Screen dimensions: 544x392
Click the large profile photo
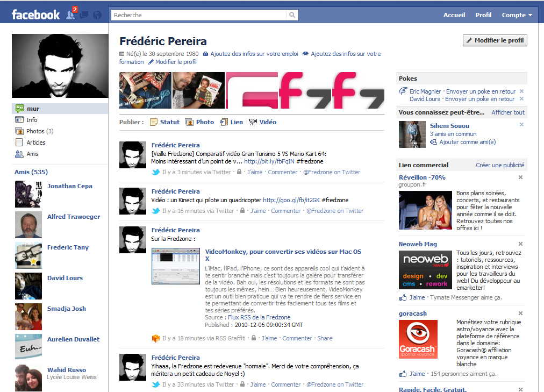coord(60,66)
